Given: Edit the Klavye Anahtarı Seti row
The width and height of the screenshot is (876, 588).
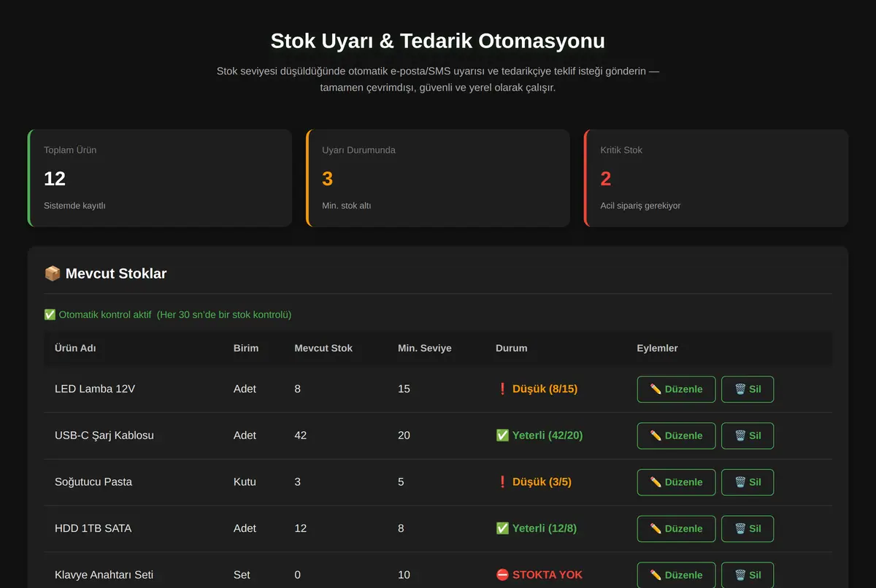Looking at the screenshot, I should (676, 575).
